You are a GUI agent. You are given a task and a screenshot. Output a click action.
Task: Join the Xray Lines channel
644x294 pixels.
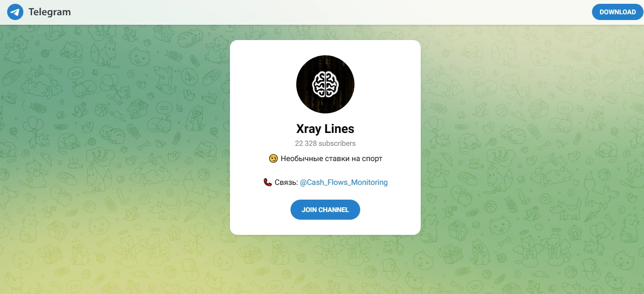pyautogui.click(x=325, y=210)
